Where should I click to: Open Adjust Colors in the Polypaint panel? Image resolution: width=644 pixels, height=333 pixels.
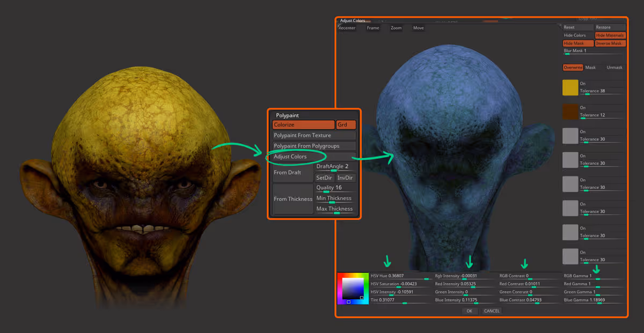pos(314,157)
